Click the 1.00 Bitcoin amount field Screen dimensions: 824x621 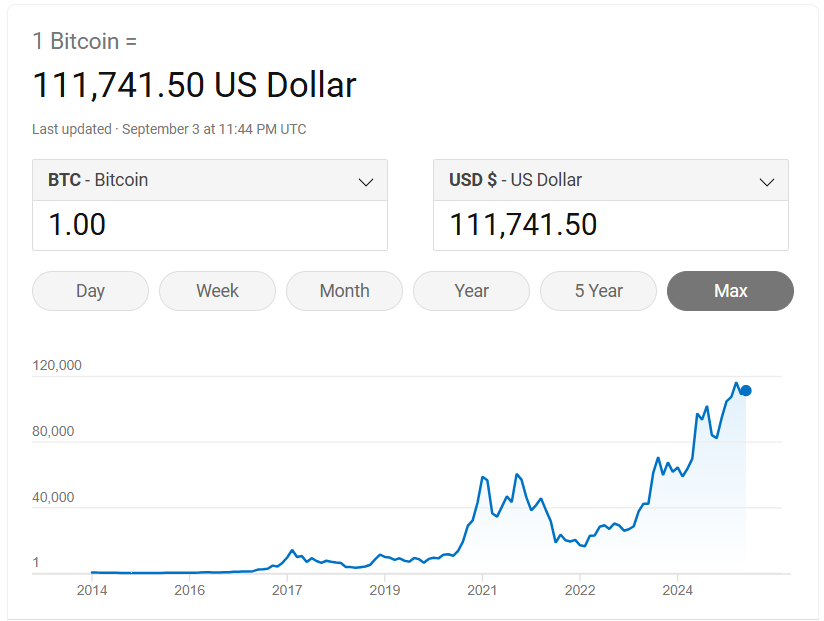point(210,225)
